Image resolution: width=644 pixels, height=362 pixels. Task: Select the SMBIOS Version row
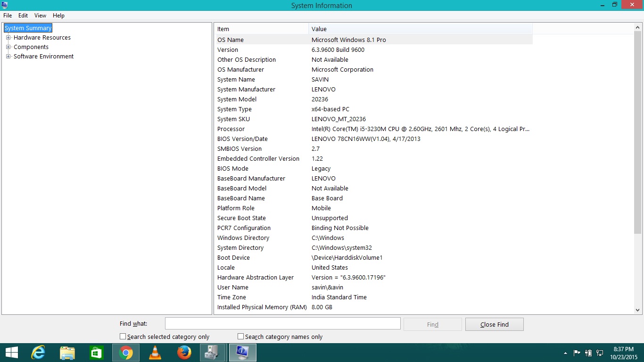[x=374, y=148]
